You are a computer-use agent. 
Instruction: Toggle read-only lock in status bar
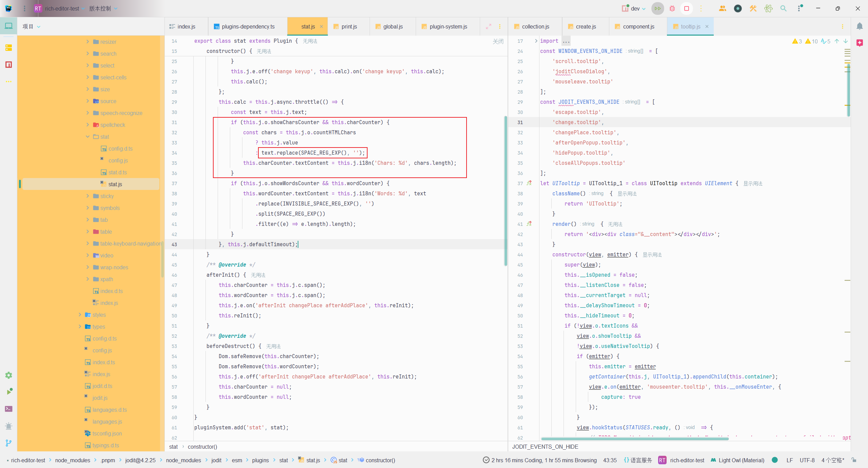pos(854,460)
